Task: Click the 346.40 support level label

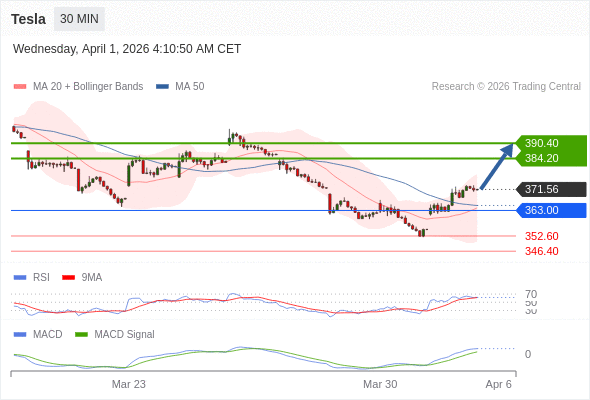Action: 542,251
